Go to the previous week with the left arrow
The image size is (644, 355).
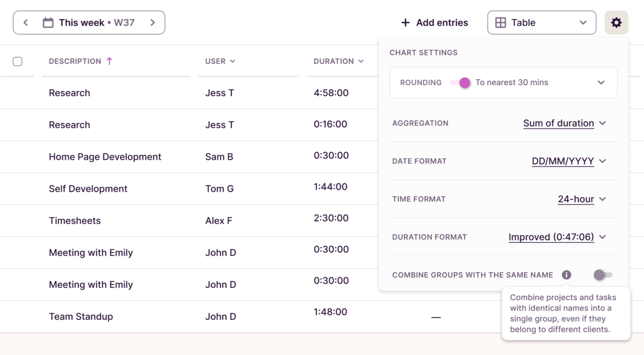coord(25,22)
